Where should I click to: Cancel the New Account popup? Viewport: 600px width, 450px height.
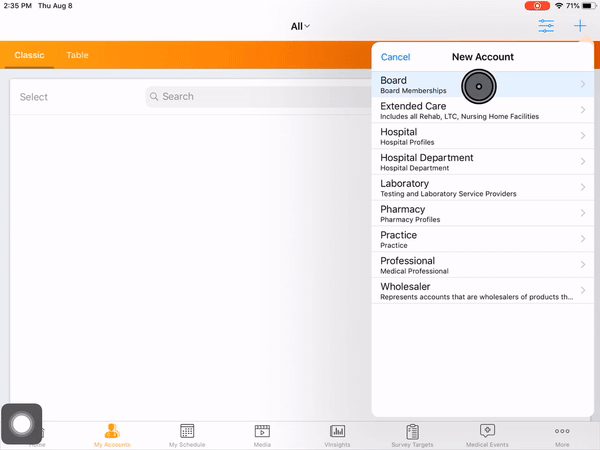click(395, 57)
